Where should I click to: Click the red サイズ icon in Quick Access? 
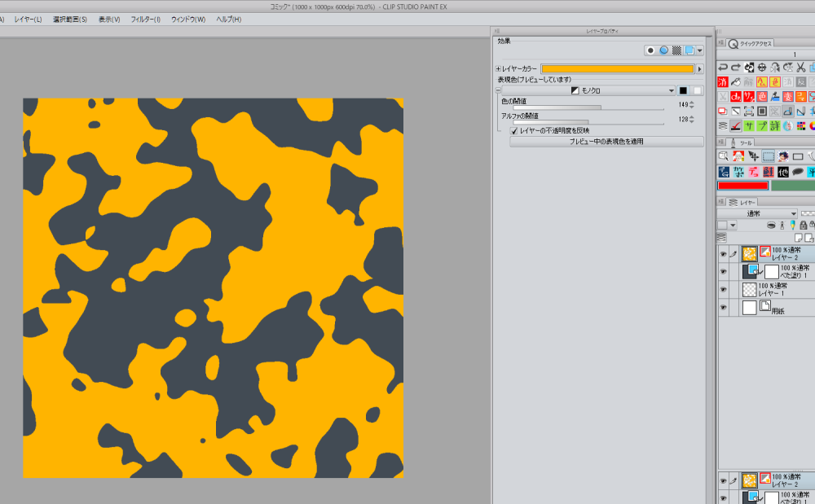point(748,97)
